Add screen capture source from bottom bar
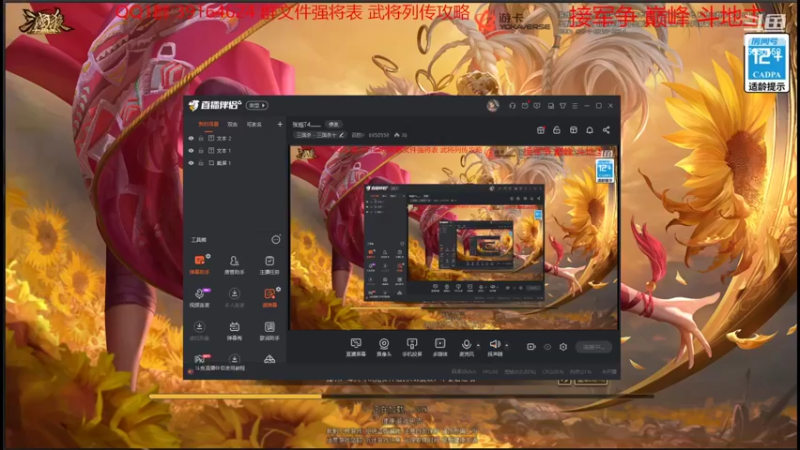The image size is (800, 450). [x=356, y=347]
